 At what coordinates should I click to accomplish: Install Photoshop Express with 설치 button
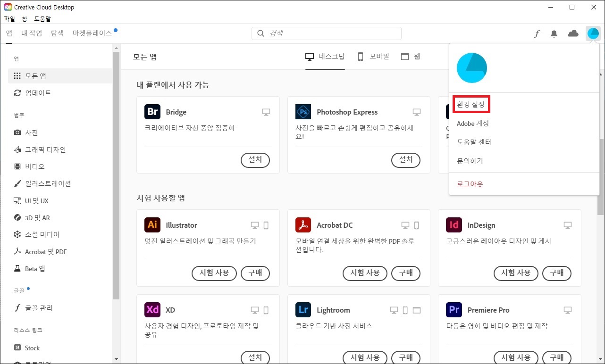[x=406, y=160]
